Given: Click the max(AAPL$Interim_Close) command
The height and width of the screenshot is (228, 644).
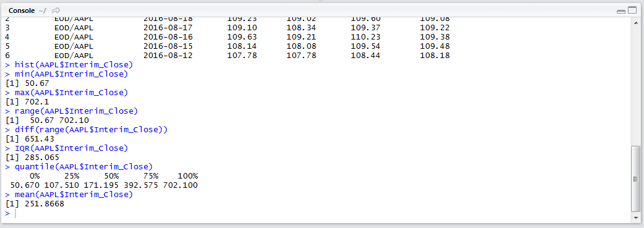Looking at the screenshot, I should pos(71,93).
